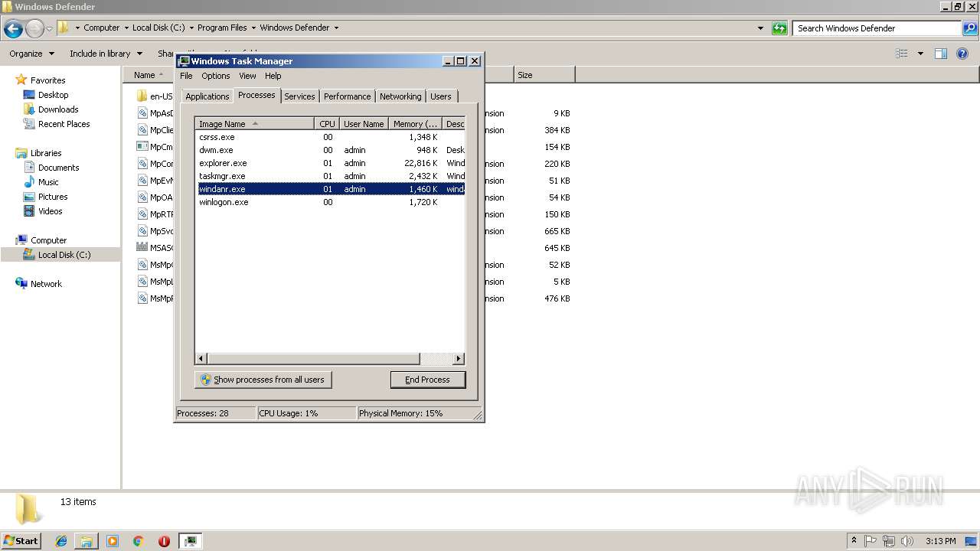Screen dimensions: 980x551
Task: Select the MSASCui file icon in list
Action: 142,248
